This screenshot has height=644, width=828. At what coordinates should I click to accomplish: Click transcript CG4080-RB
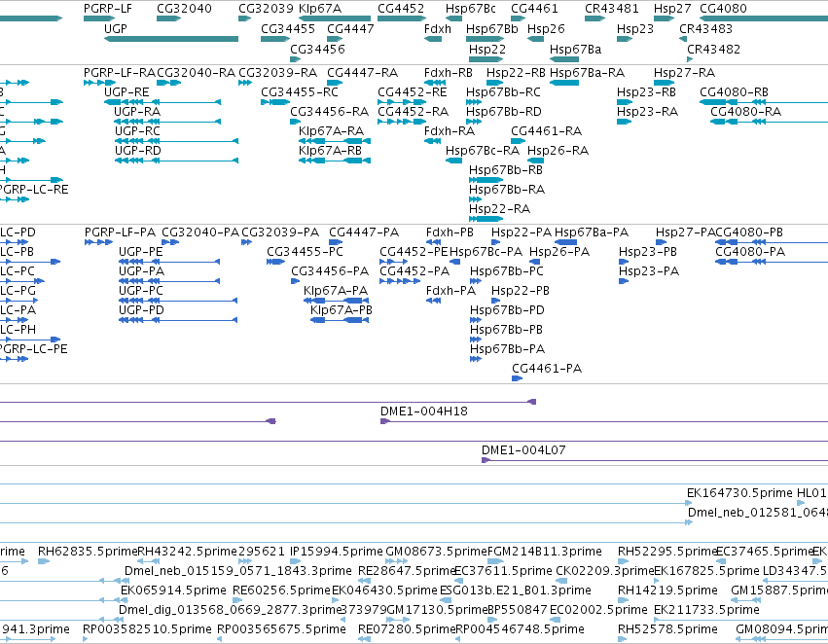(x=734, y=92)
